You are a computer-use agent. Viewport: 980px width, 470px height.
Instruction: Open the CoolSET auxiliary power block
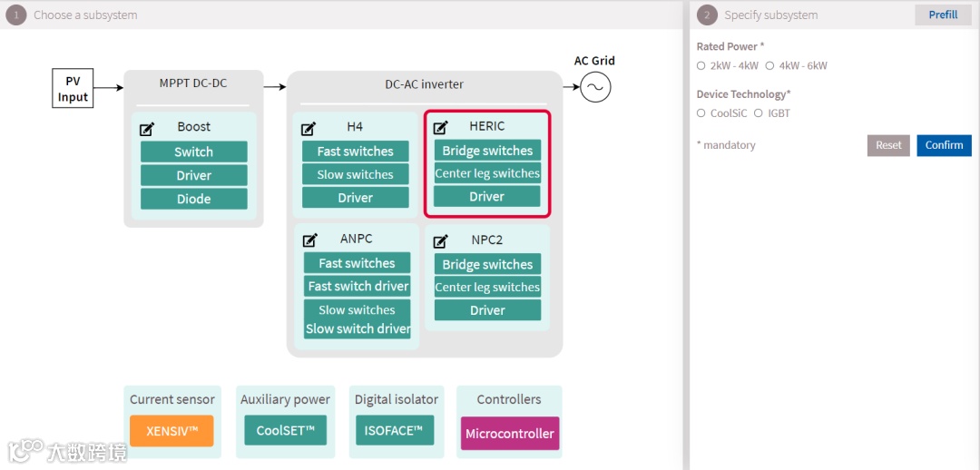[x=285, y=430]
